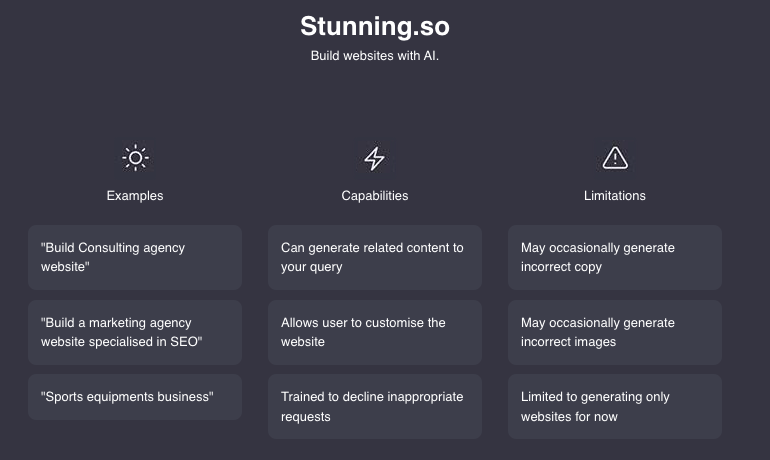Image resolution: width=770 pixels, height=460 pixels.
Task: Click the Examples column heading
Action: pyautogui.click(x=135, y=196)
